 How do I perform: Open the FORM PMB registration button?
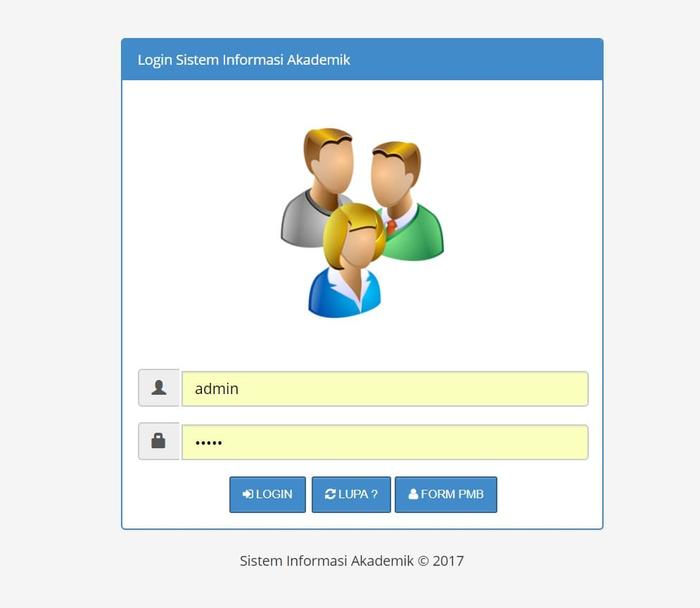(x=446, y=494)
